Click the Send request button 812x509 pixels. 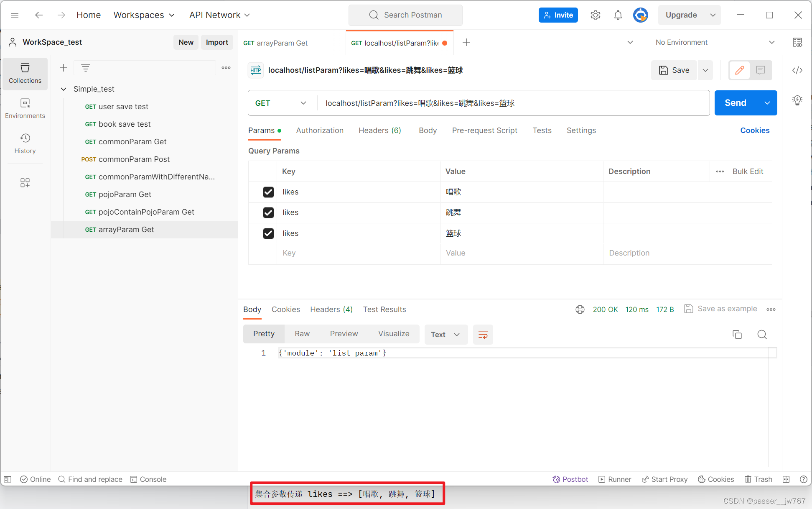click(x=735, y=102)
